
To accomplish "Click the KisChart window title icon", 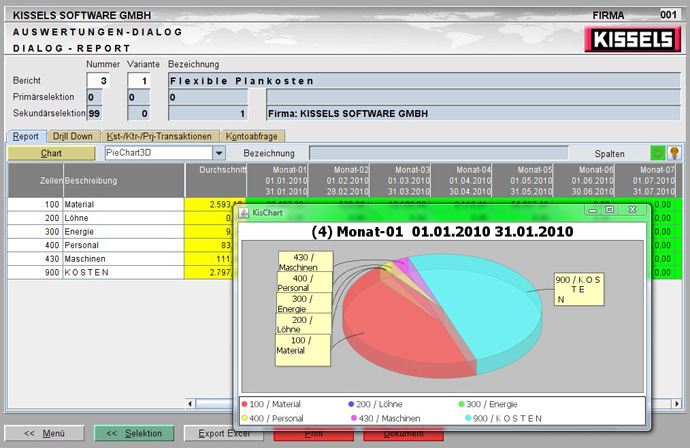I will [243, 213].
